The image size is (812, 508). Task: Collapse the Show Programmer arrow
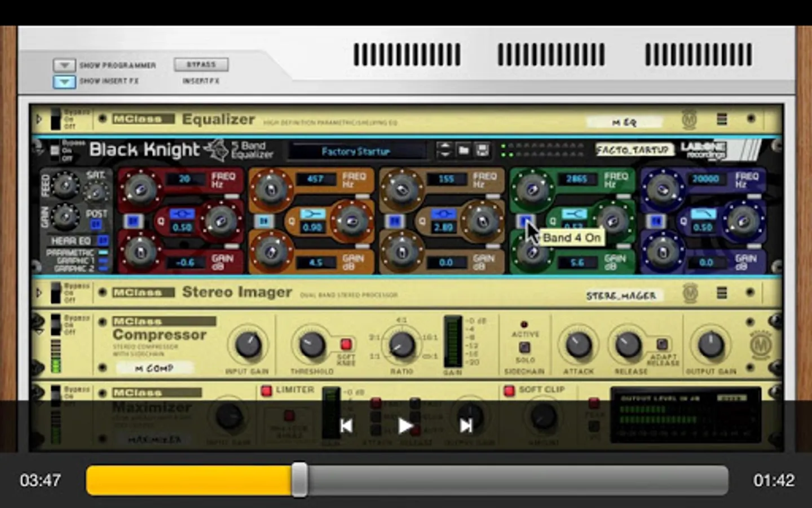[64, 65]
